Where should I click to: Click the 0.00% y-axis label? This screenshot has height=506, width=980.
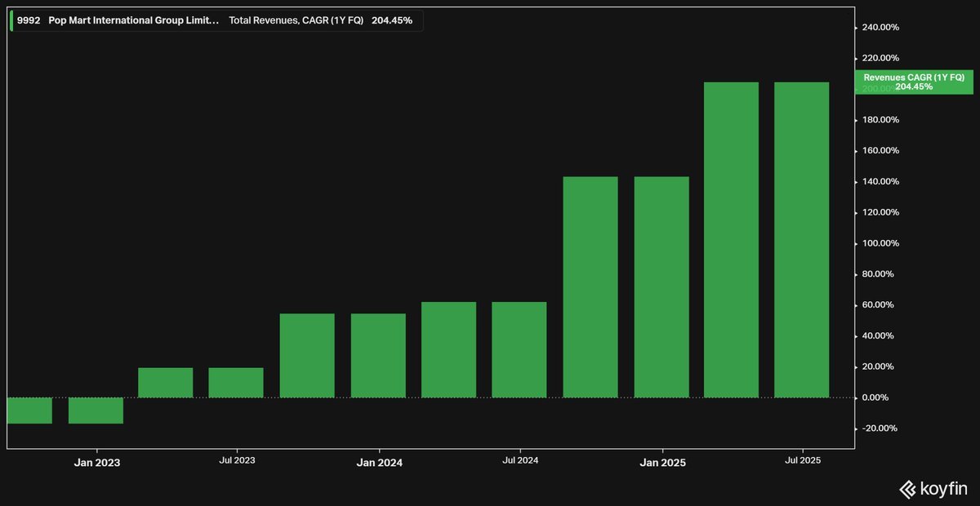(x=885, y=397)
